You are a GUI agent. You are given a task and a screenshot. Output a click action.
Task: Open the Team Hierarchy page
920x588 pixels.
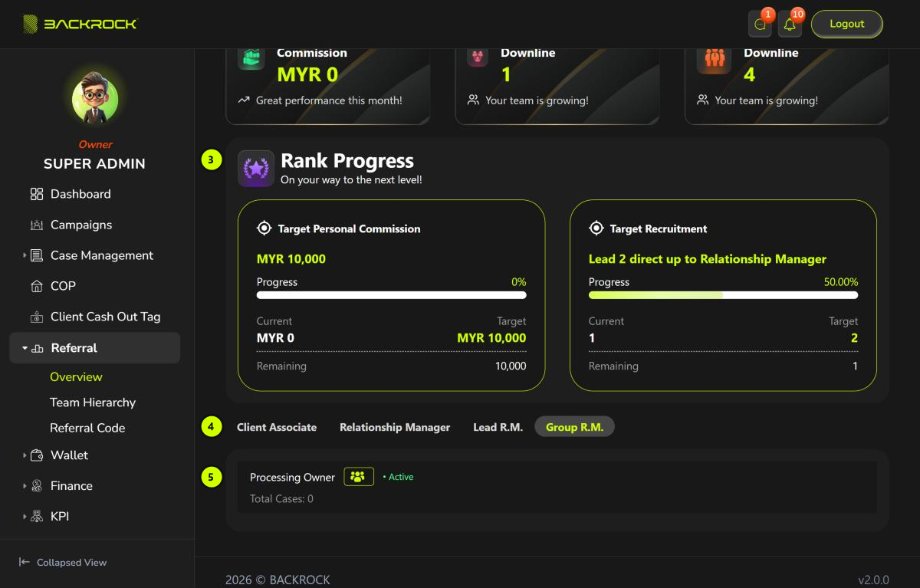(93, 402)
